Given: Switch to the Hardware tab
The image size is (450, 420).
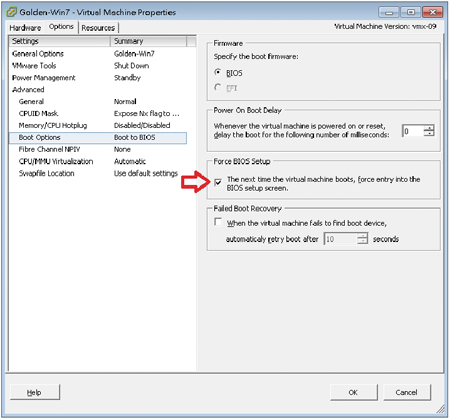Looking at the screenshot, I should point(25,28).
